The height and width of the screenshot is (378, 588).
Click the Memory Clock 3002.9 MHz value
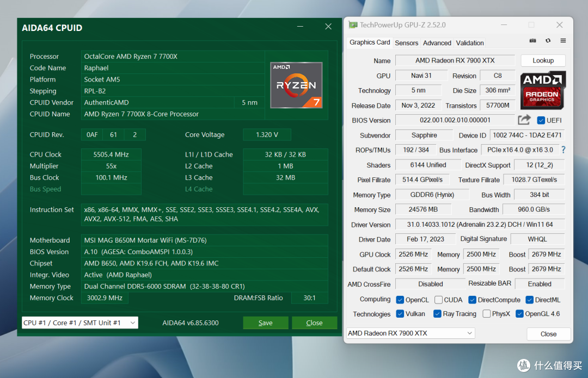(x=105, y=298)
